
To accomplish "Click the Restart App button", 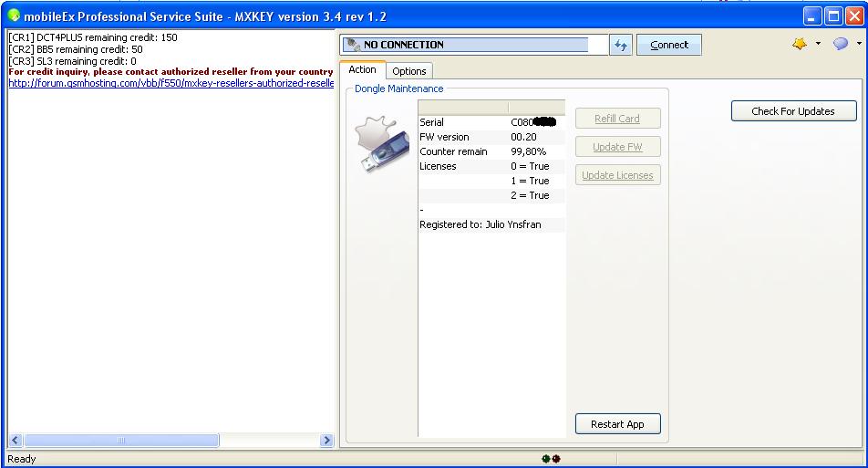I will [x=617, y=424].
